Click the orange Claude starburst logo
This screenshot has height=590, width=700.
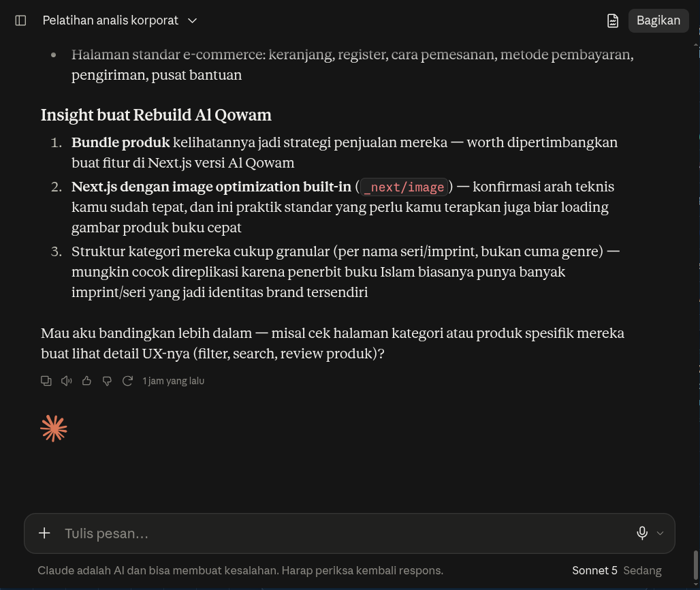[54, 429]
